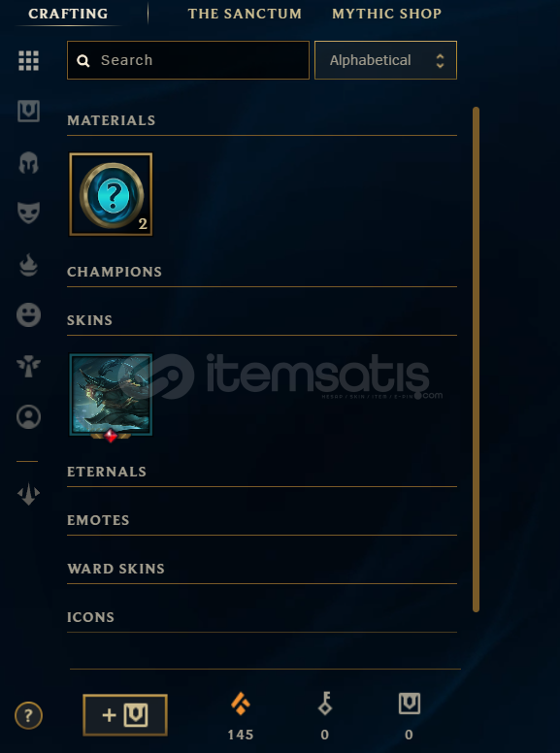Open the tactician filter icon below divider
The width and height of the screenshot is (560, 753).
tap(29, 494)
